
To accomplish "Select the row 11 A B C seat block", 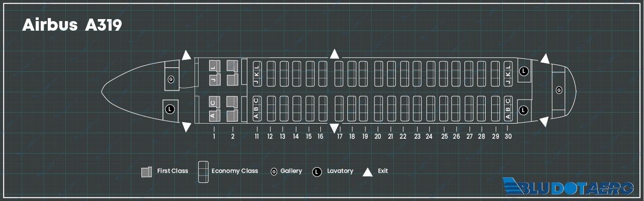I will point(256,109).
